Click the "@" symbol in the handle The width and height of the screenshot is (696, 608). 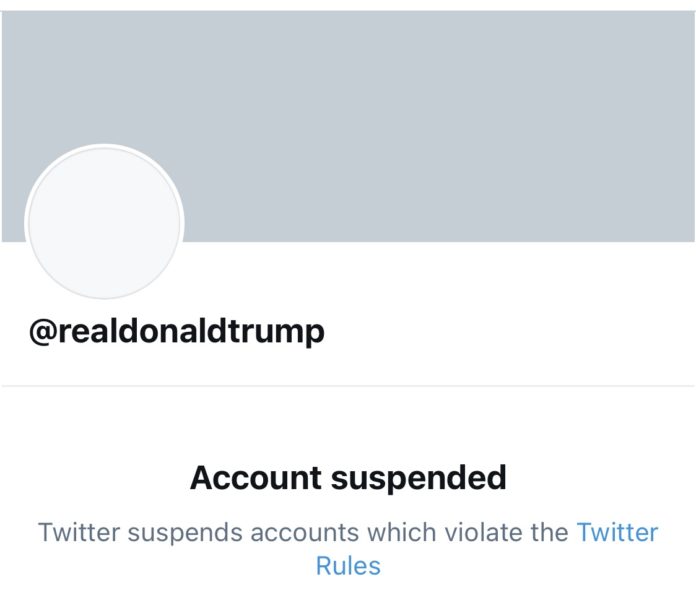(x=43, y=332)
